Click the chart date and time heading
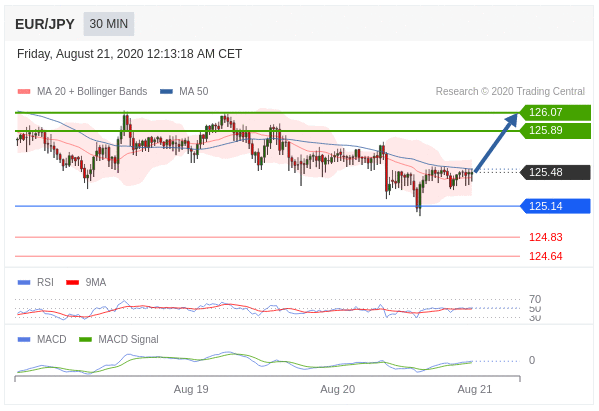The image size is (599, 411). [130, 54]
